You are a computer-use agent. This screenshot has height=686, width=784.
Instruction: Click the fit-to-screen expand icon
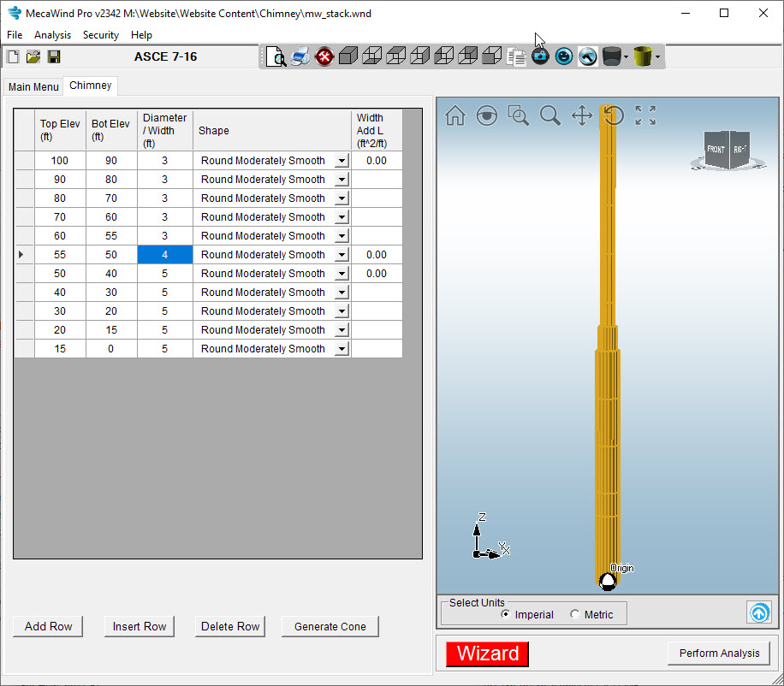pos(645,116)
